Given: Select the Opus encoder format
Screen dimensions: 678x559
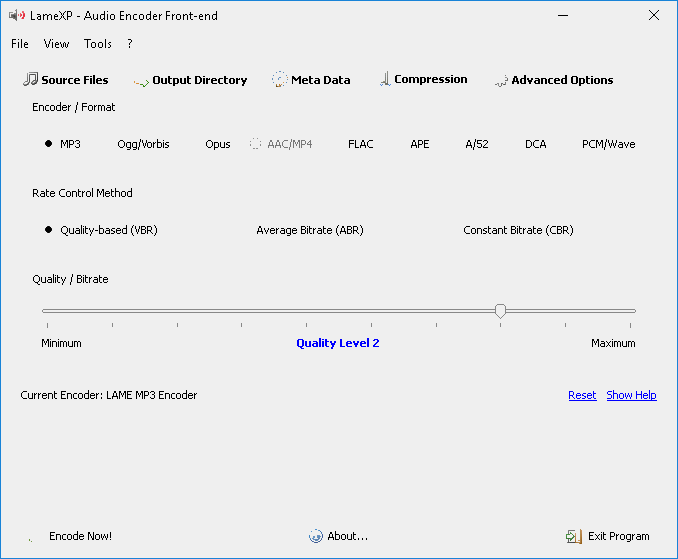Looking at the screenshot, I should tap(217, 144).
